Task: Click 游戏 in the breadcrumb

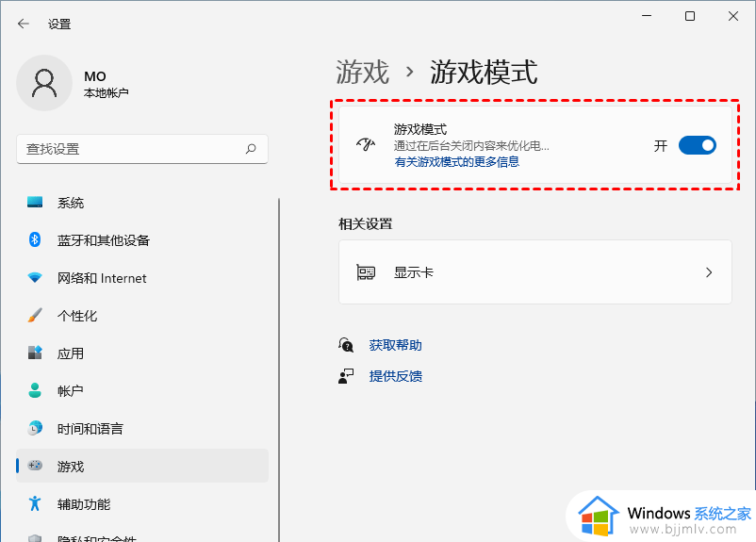Action: tap(363, 73)
